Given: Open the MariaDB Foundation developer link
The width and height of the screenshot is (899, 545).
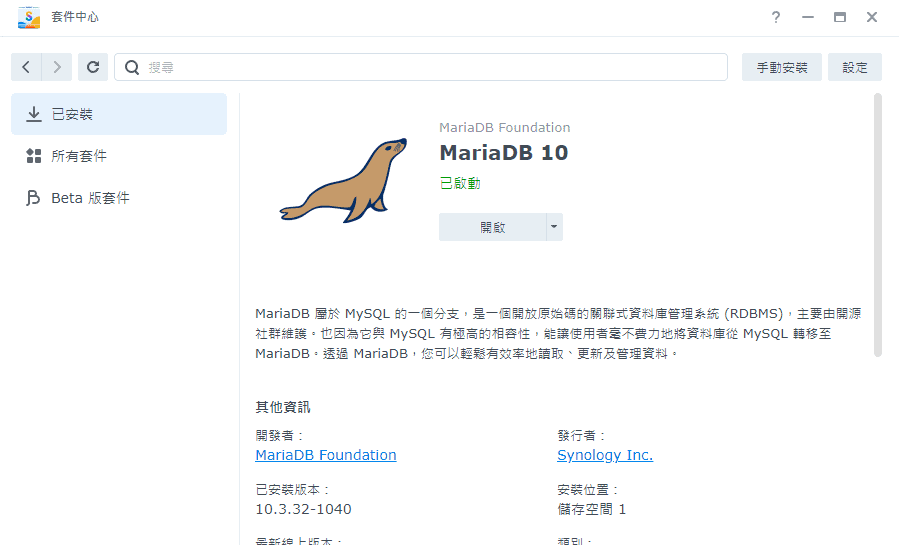Looking at the screenshot, I should pyautogui.click(x=326, y=455).
